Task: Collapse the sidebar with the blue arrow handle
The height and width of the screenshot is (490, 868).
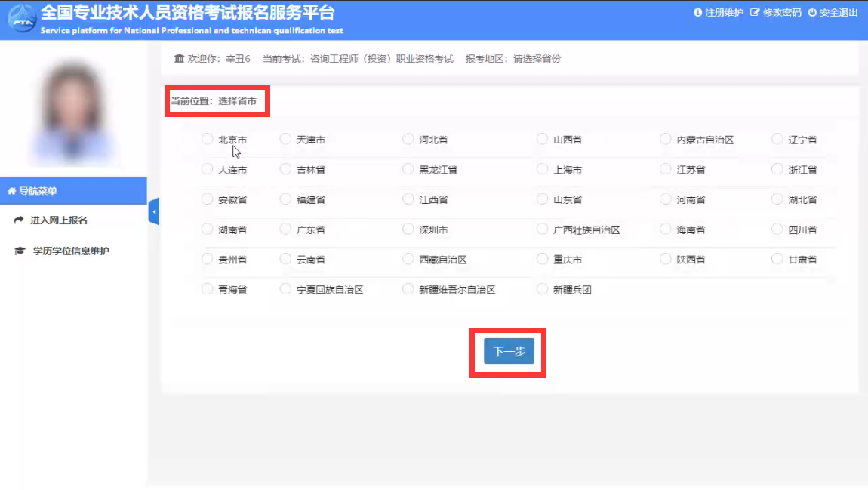Action: [x=154, y=212]
